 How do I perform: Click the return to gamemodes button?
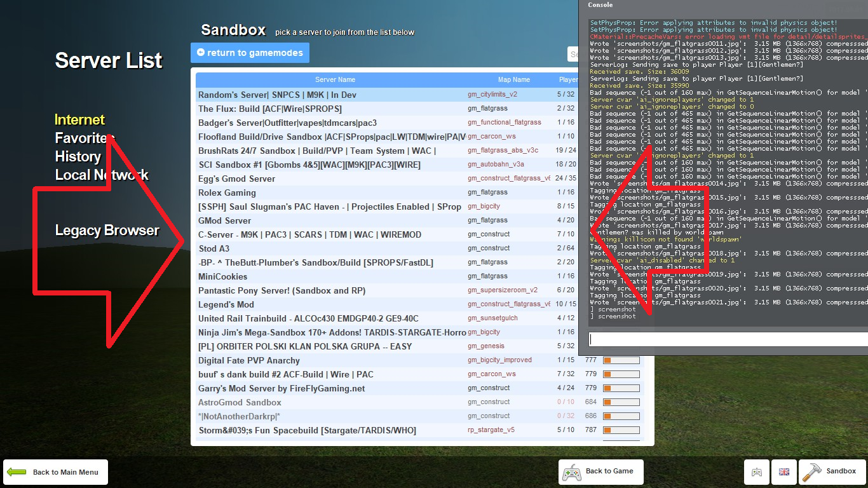pos(250,53)
